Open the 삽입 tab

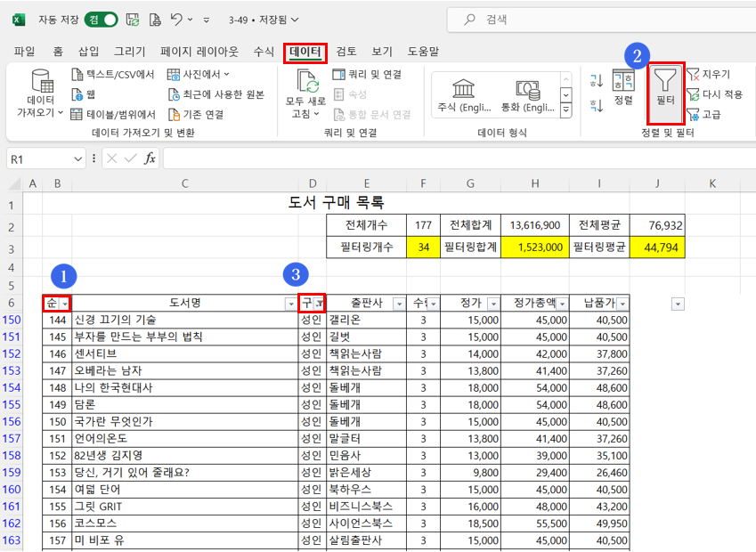[89, 52]
